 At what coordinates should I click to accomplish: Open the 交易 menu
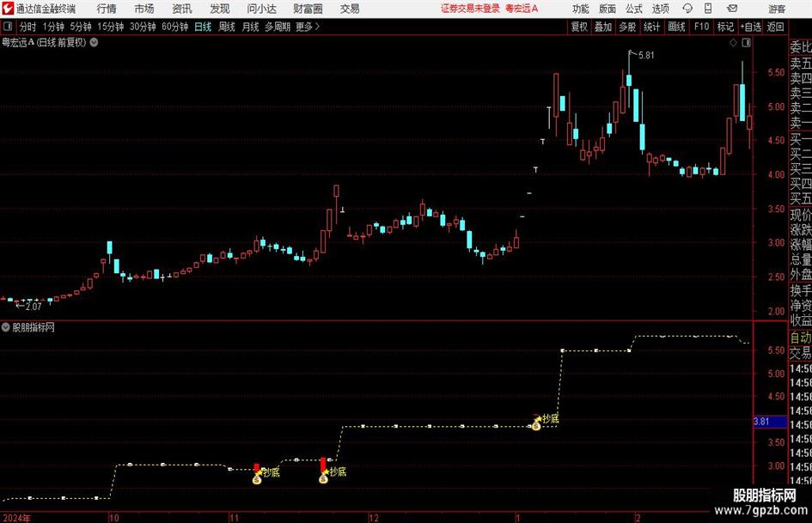tap(350, 9)
